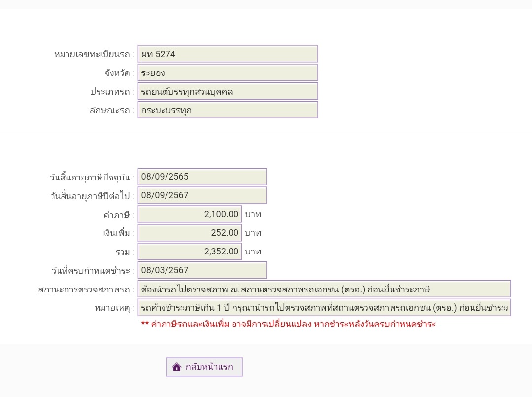Click the home icon beside กลับหน้าแรก
The width and height of the screenshot is (532, 397).
[177, 367]
